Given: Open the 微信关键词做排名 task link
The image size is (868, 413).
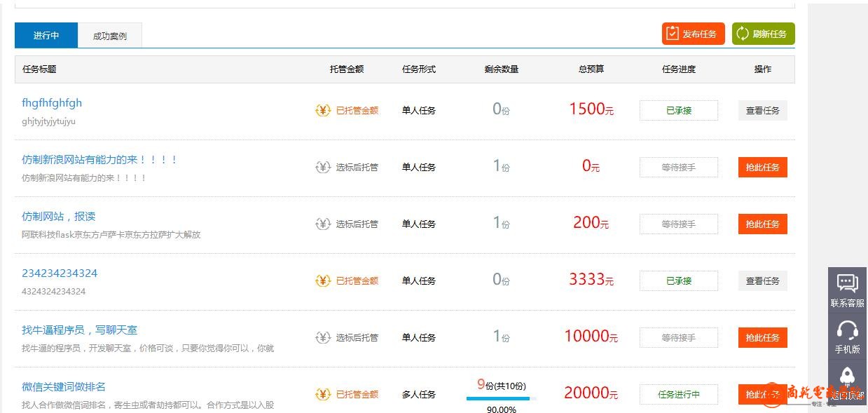Looking at the screenshot, I should [x=64, y=387].
